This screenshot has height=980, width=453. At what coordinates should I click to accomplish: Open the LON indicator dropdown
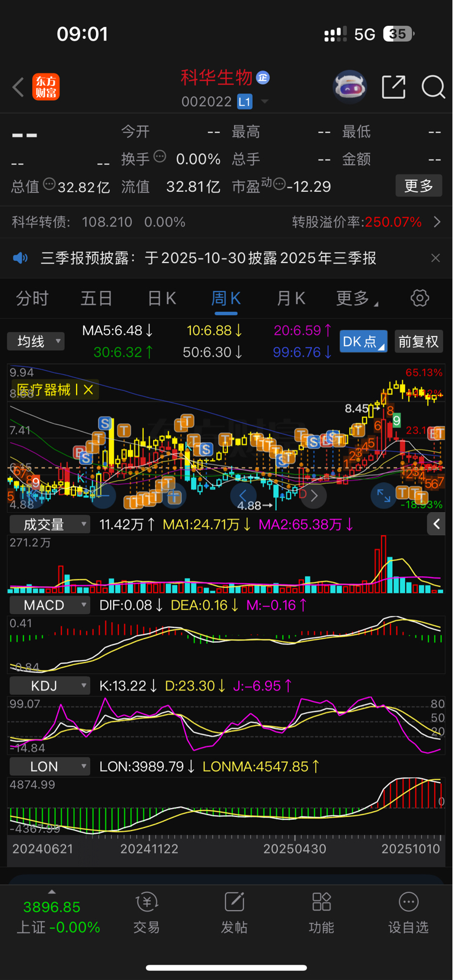point(49,766)
